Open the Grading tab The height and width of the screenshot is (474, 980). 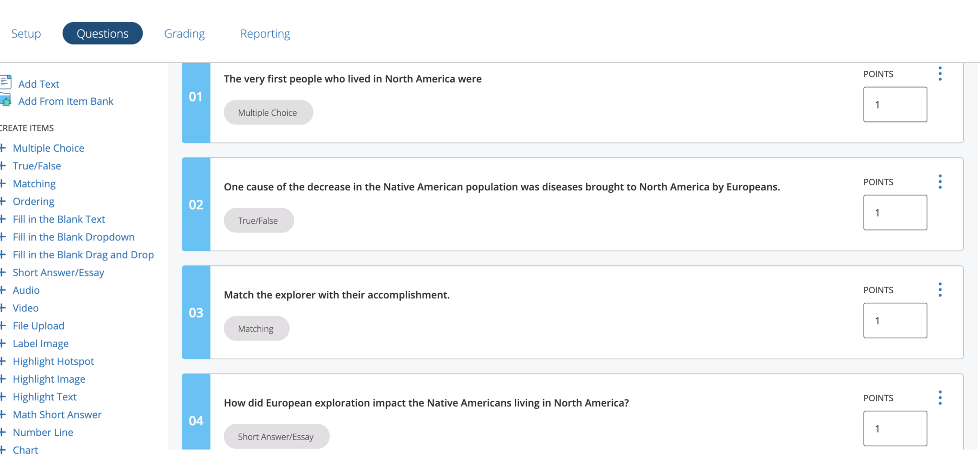click(184, 33)
